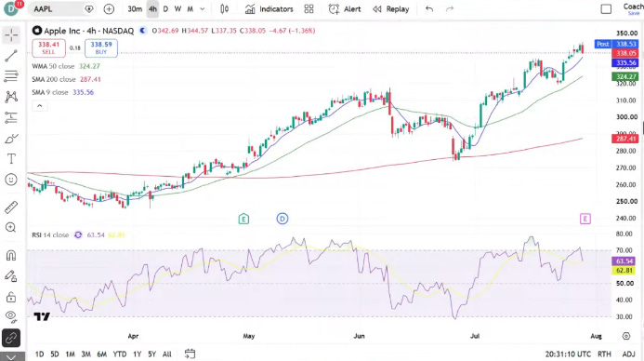The height and width of the screenshot is (361, 644).
Task: Click the RSI refresh loop icon
Action: coord(78,235)
